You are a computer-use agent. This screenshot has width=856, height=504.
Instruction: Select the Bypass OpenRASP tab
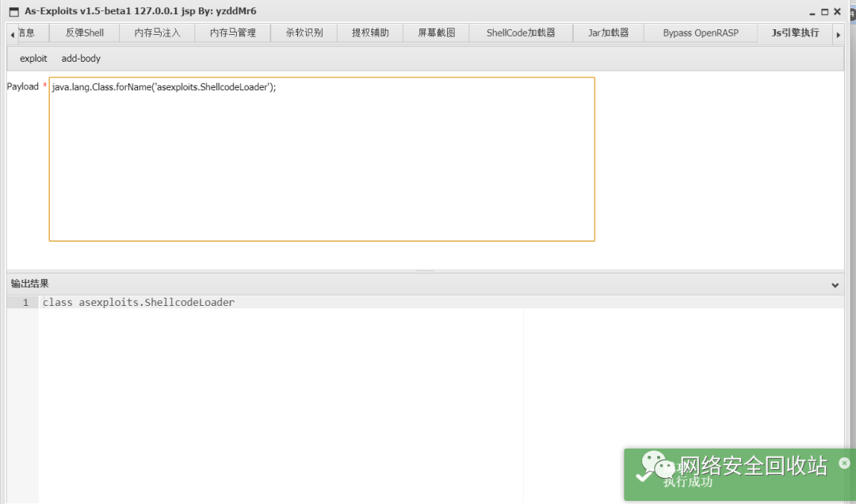[701, 32]
